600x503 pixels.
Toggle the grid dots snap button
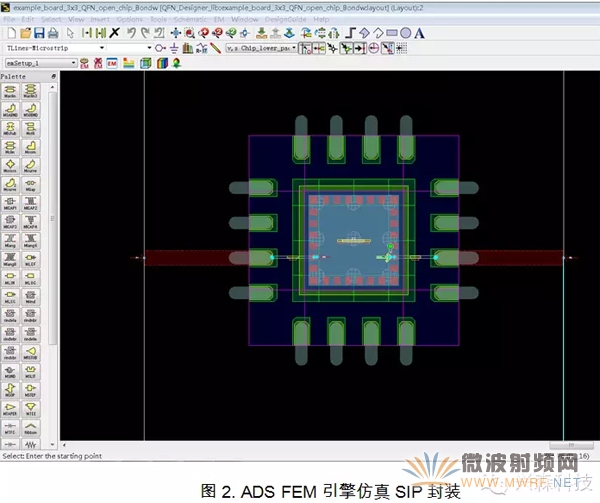click(401, 48)
